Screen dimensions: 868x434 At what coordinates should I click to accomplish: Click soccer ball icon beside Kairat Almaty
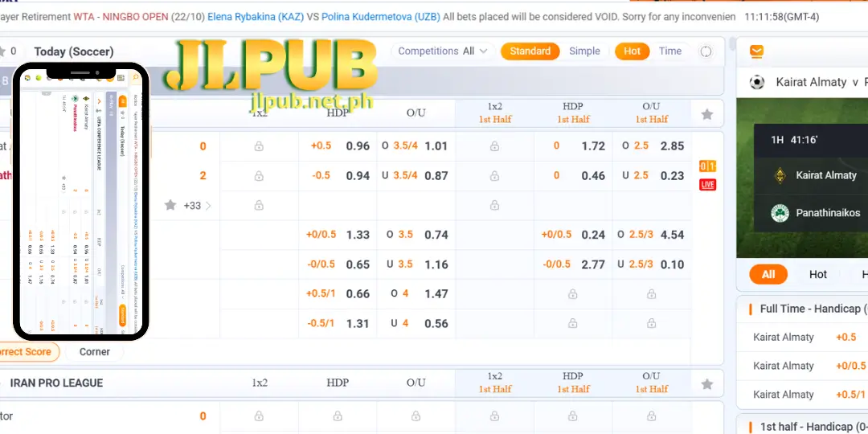pos(757,82)
